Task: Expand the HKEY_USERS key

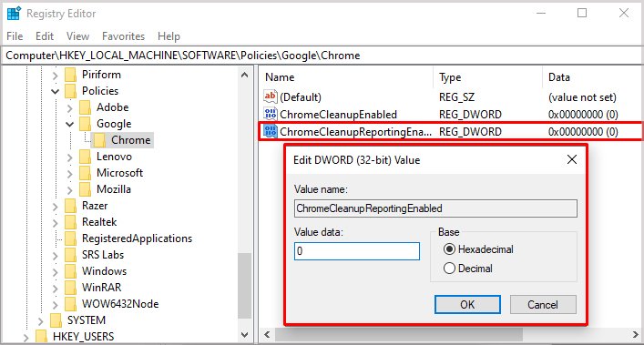Action: point(26,338)
